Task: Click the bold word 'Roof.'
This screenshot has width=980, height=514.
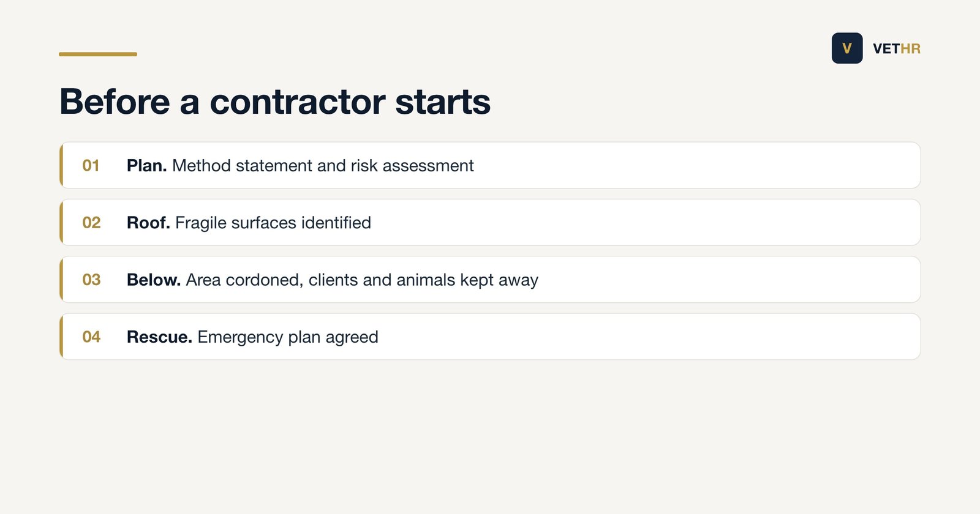Action: point(148,223)
